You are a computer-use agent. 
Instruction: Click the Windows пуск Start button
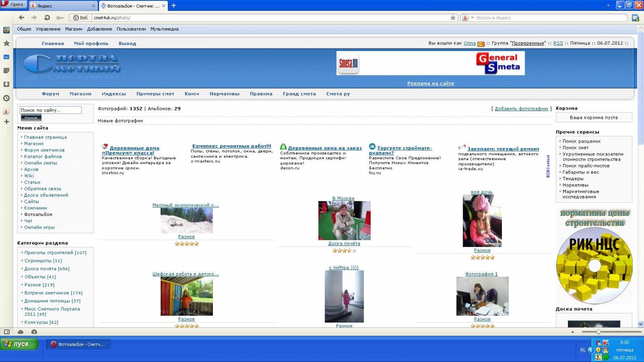19,344
